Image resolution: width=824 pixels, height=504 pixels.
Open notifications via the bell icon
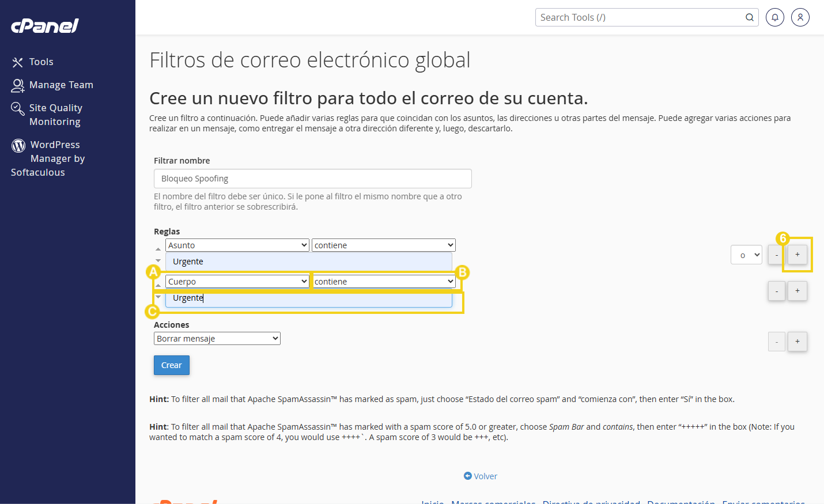[774, 17]
